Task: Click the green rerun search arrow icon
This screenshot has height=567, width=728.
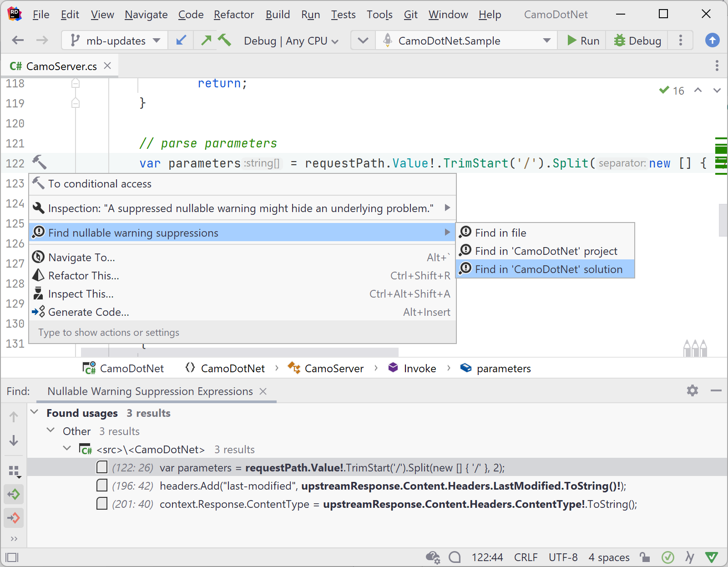Action: point(14,495)
